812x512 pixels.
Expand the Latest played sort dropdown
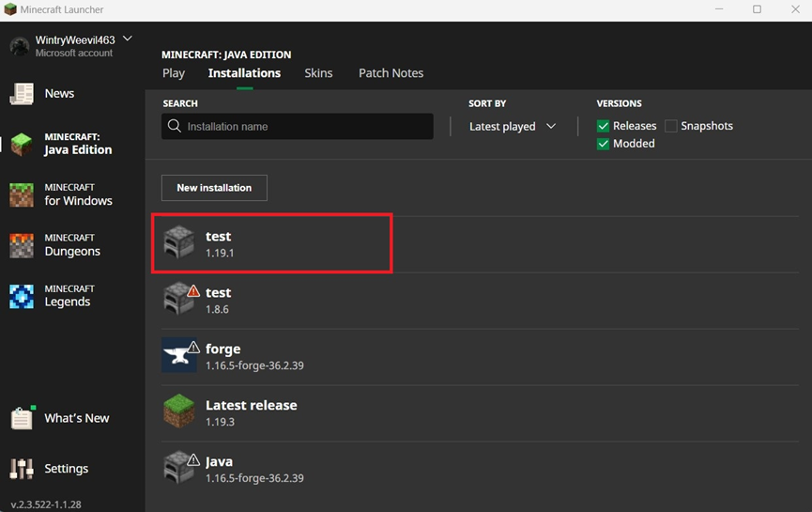coord(513,127)
